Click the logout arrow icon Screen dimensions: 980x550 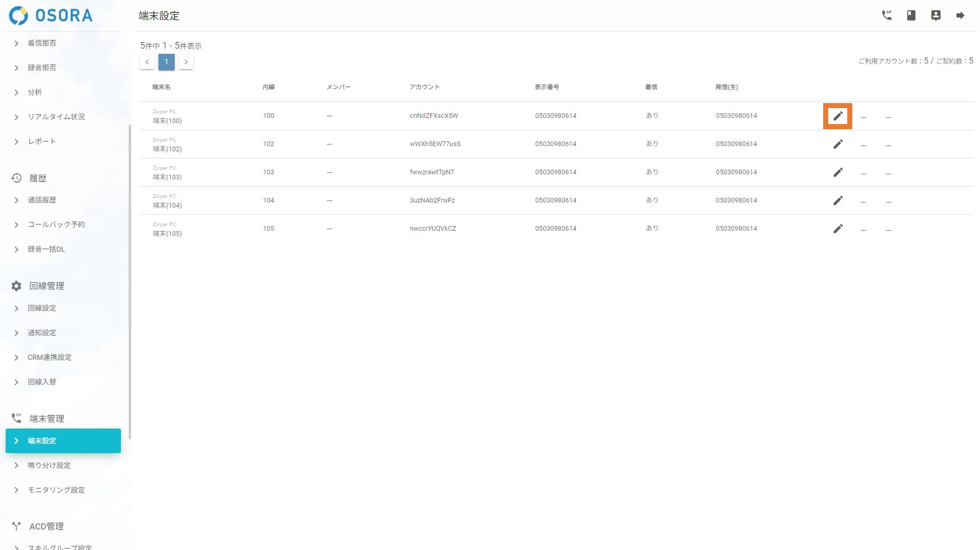tap(960, 15)
